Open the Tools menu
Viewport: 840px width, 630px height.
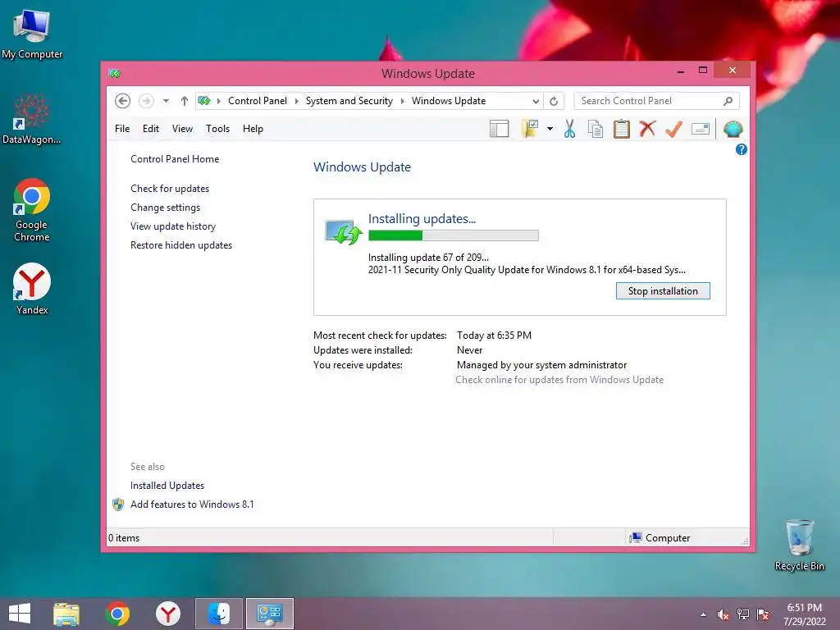point(217,129)
